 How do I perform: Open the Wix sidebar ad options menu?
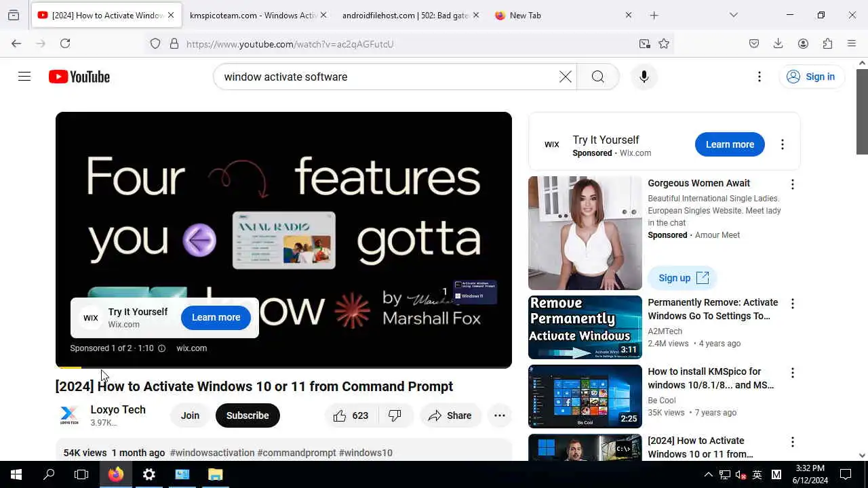point(783,144)
